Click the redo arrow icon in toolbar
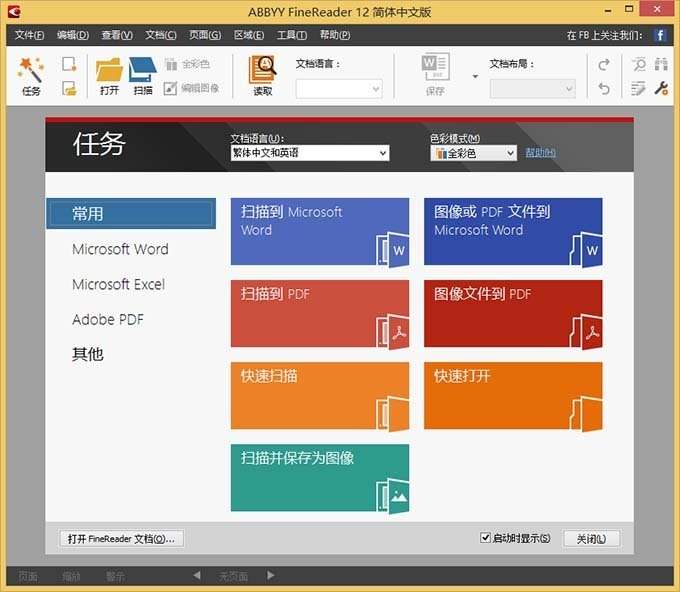The width and height of the screenshot is (680, 592). click(603, 65)
